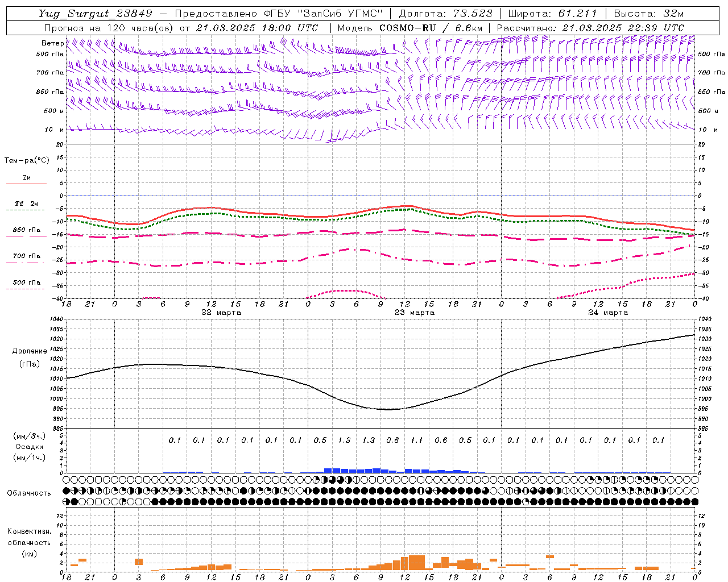Image resolution: width=728 pixels, height=582 pixels.
Task: Click the Осадки panel label
Action: point(30,447)
